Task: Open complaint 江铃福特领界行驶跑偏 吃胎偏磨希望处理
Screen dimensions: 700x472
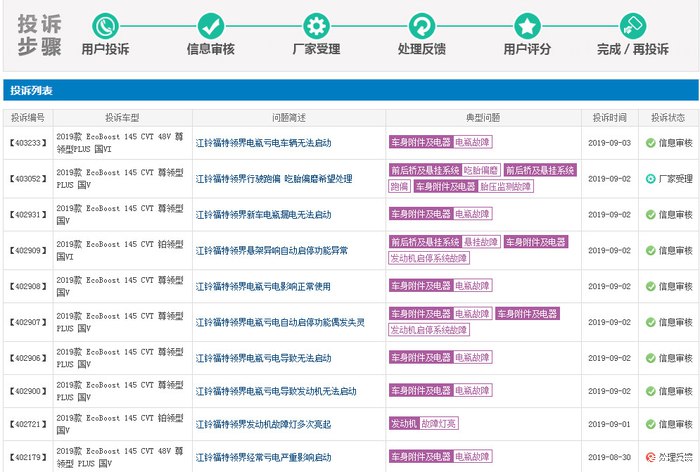Action: click(274, 179)
